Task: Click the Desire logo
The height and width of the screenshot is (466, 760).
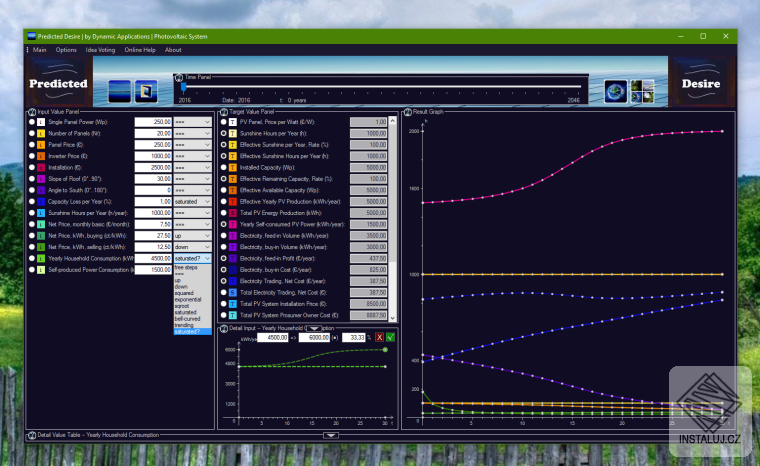Action: click(x=701, y=82)
